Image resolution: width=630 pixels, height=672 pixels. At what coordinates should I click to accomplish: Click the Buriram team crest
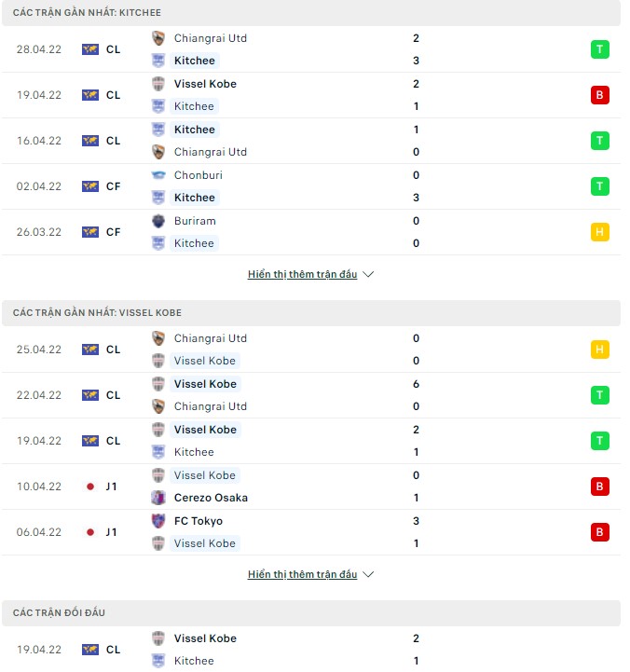pos(158,221)
